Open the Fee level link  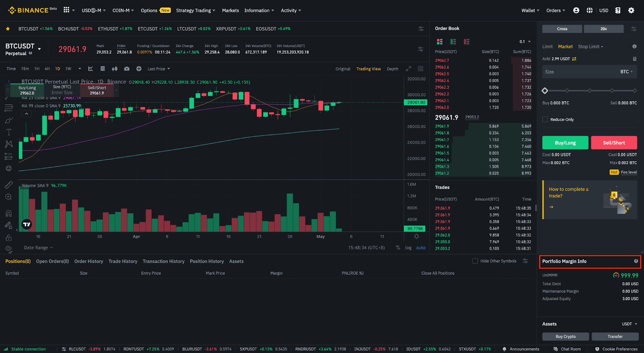629,172
